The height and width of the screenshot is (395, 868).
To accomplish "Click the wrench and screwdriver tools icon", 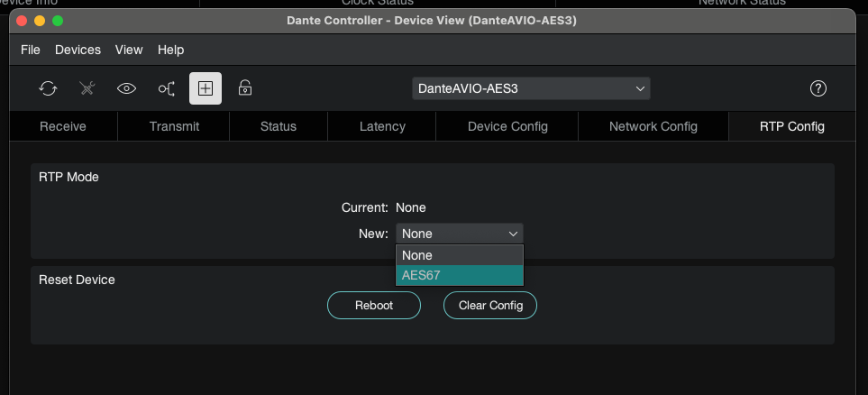I will (87, 88).
